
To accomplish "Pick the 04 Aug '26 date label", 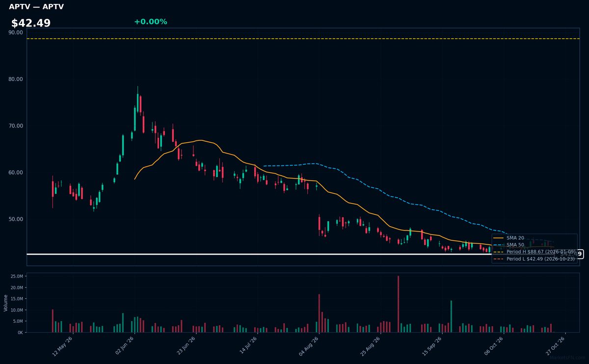I will point(309,345).
